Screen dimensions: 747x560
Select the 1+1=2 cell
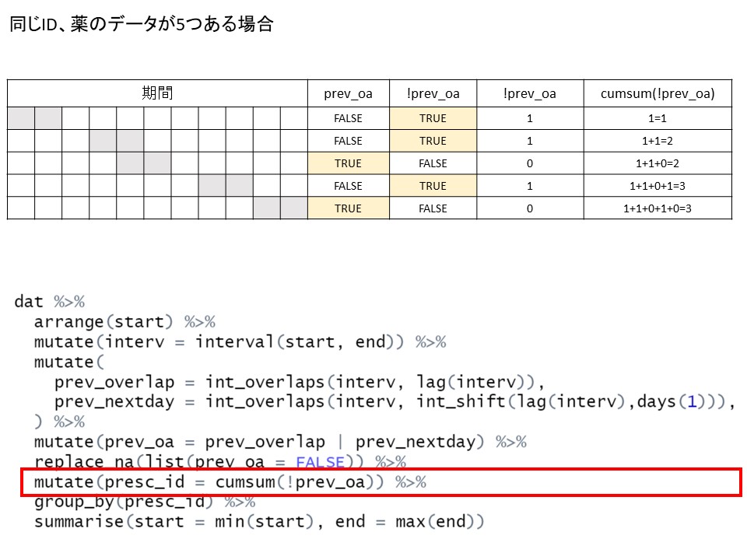tap(658, 141)
